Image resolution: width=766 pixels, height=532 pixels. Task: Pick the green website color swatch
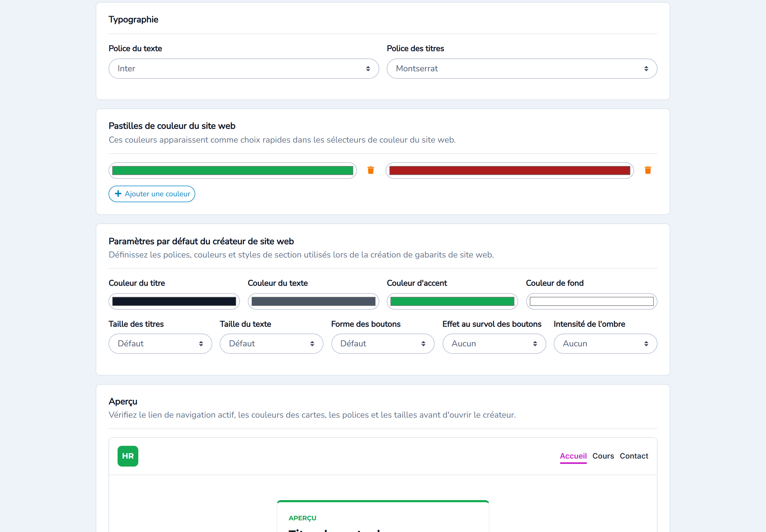point(233,171)
